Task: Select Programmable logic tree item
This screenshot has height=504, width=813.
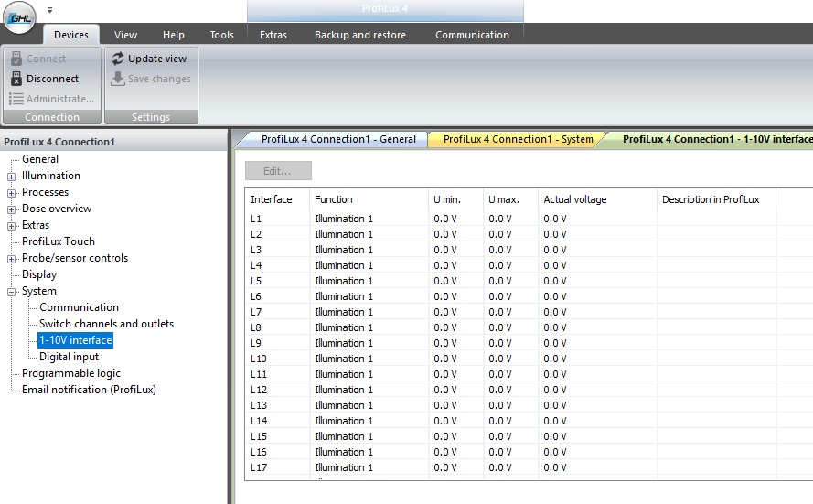Action: (x=71, y=373)
